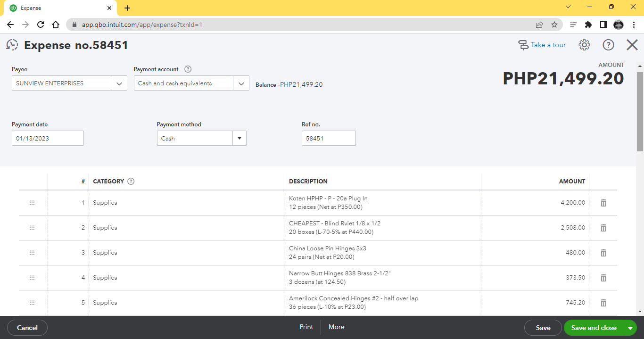Delete row 5 Amerilock Concealed Hinges line

click(603, 303)
